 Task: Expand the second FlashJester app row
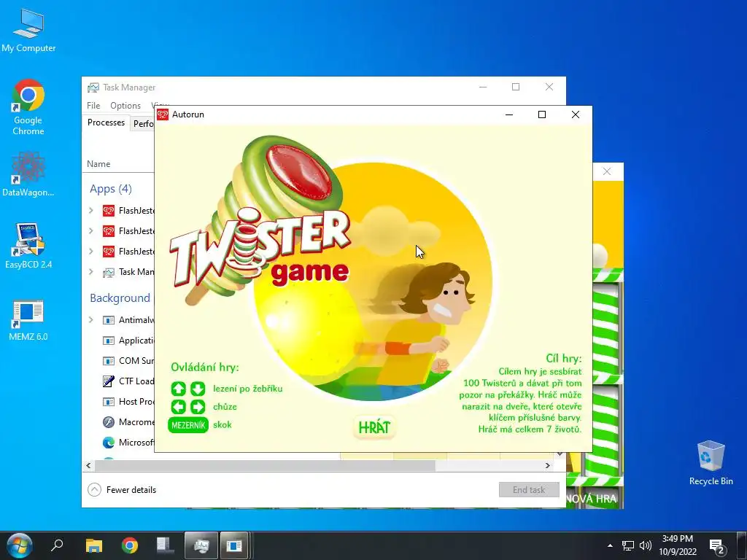[91, 230]
